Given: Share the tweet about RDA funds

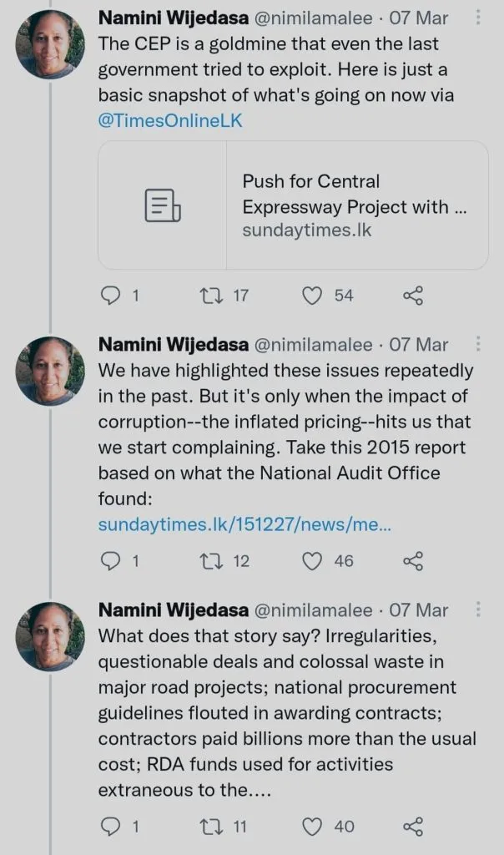Looking at the screenshot, I should pyautogui.click(x=413, y=827).
